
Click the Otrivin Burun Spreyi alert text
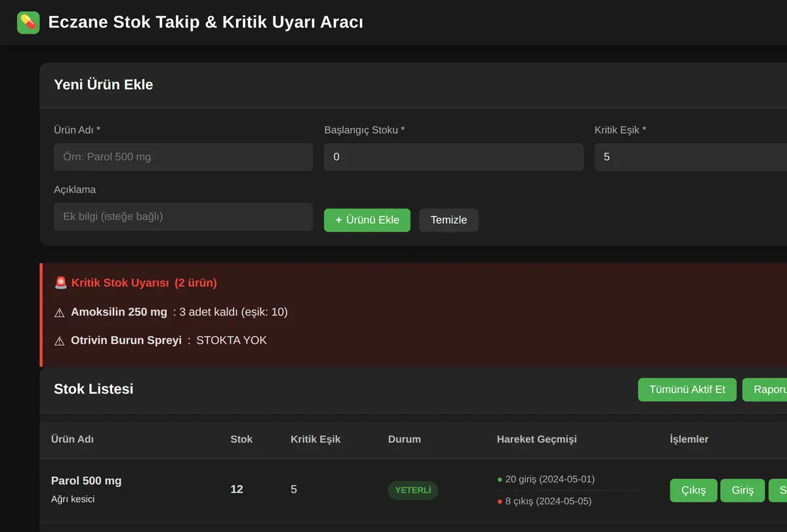click(x=127, y=340)
